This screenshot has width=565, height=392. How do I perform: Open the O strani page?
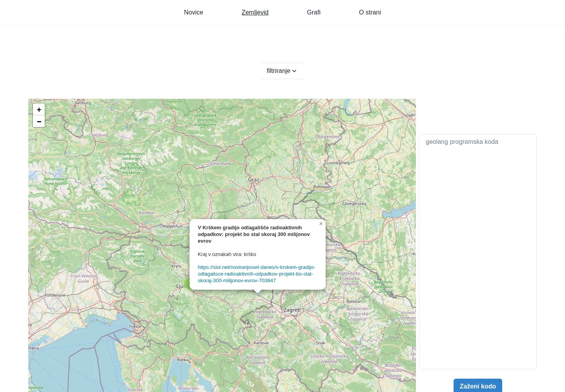pos(370,13)
